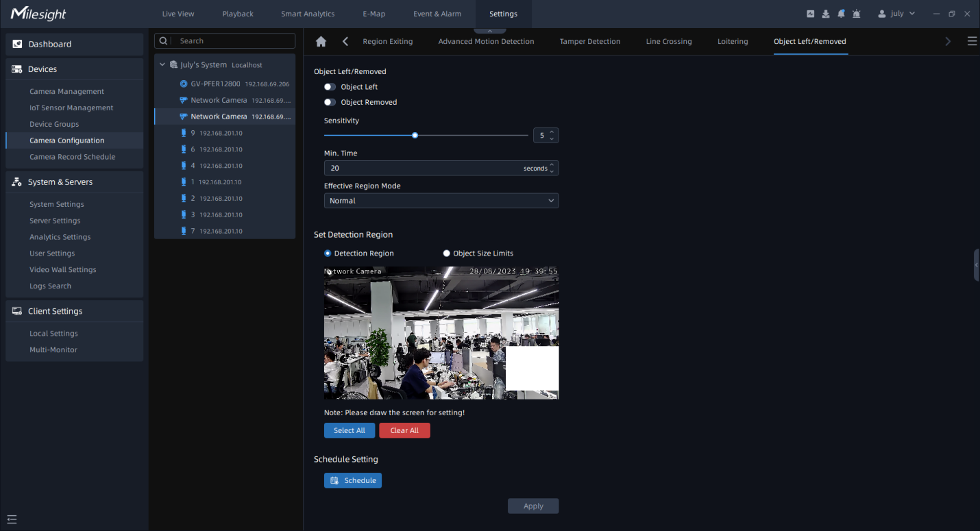Open the july user account dropdown
Image resolution: width=980 pixels, height=531 pixels.
point(896,14)
